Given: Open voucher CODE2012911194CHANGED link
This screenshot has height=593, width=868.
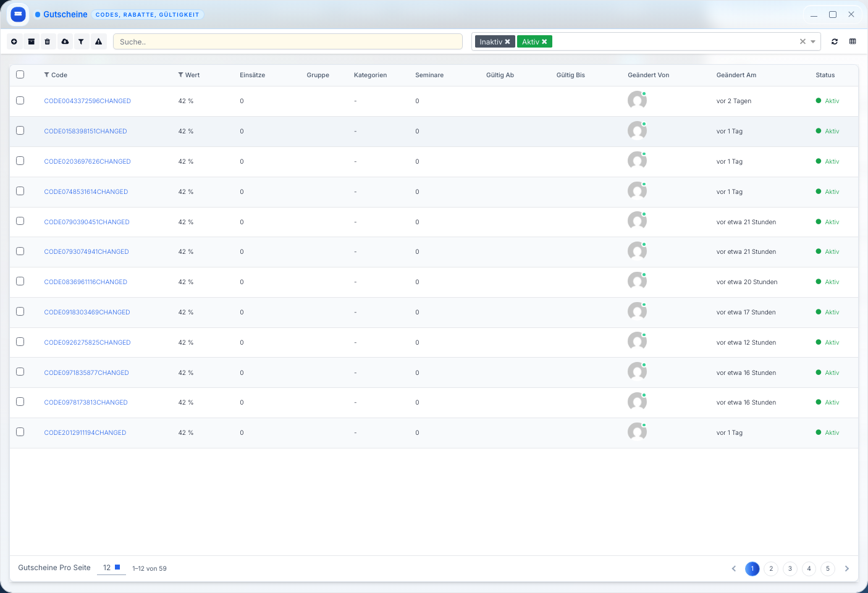Looking at the screenshot, I should coord(85,433).
